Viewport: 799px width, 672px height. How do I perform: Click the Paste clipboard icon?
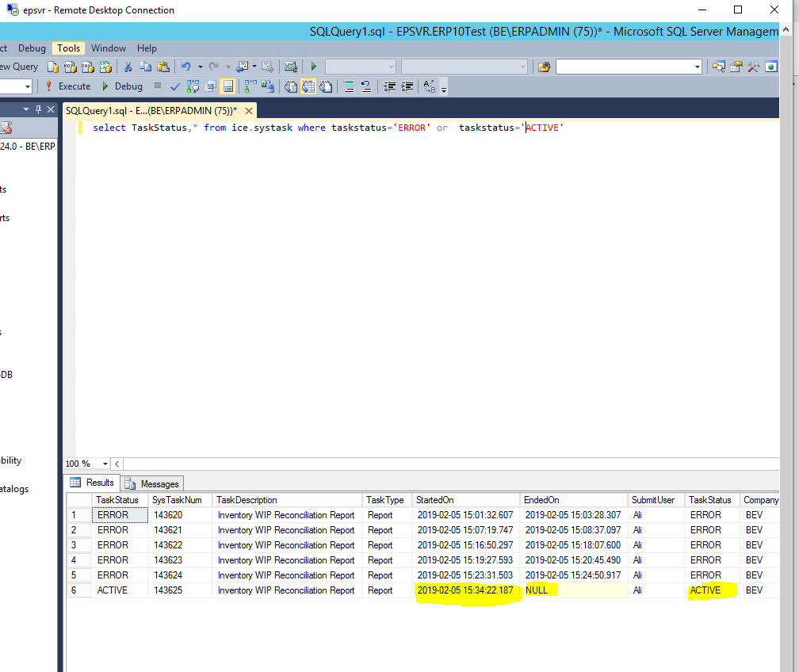(163, 67)
